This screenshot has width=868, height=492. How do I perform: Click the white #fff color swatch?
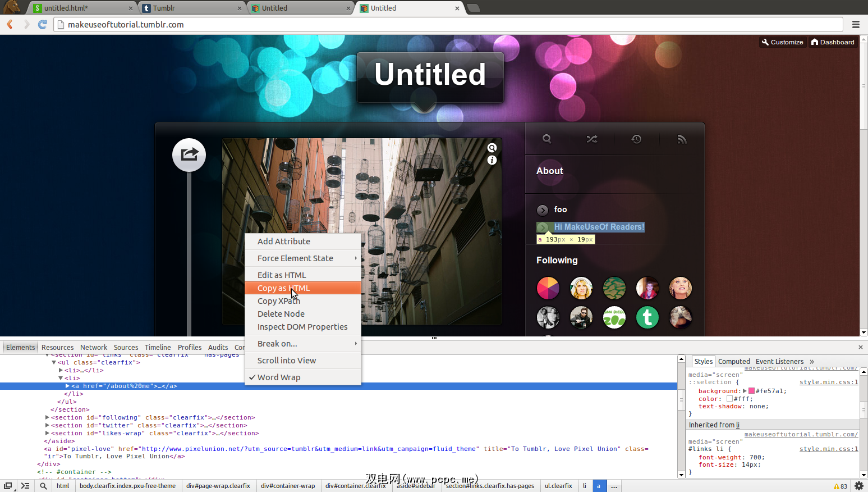tap(729, 399)
